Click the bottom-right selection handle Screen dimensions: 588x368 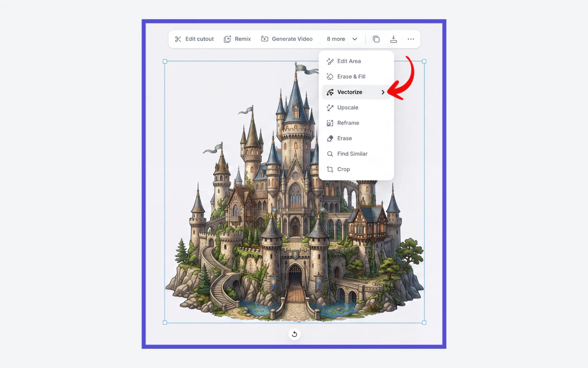click(x=424, y=322)
